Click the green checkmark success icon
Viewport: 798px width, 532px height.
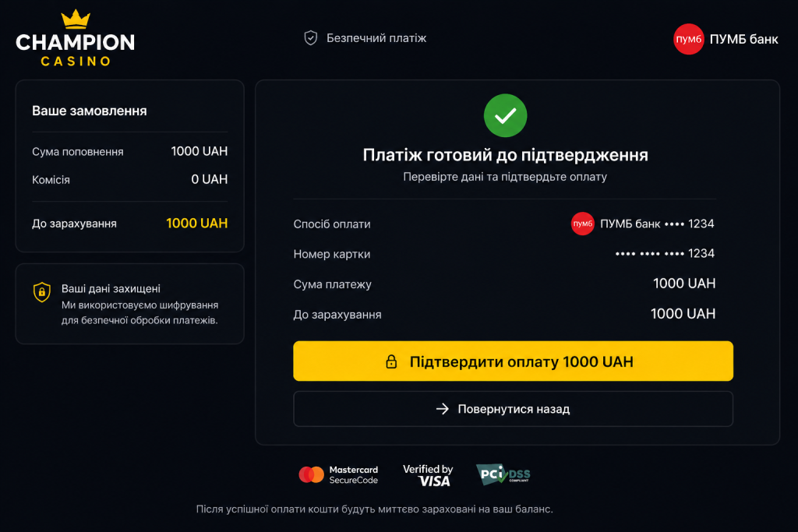point(505,115)
